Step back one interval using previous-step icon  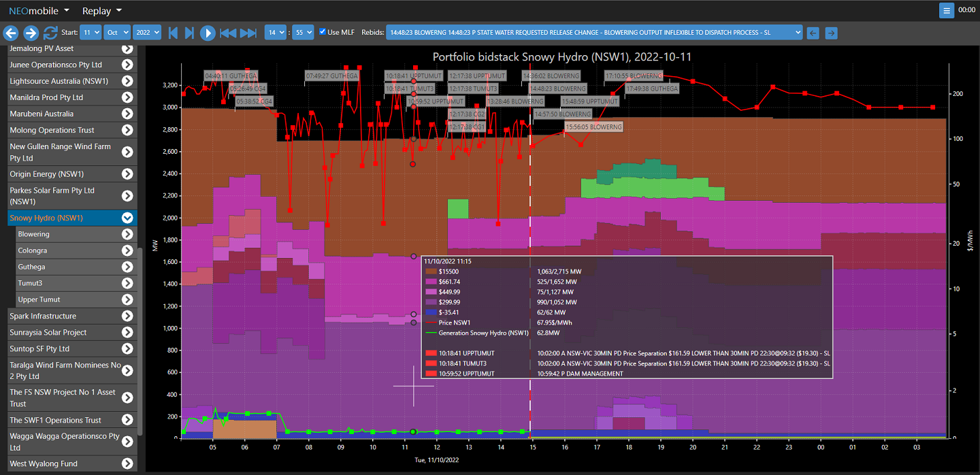point(173,33)
